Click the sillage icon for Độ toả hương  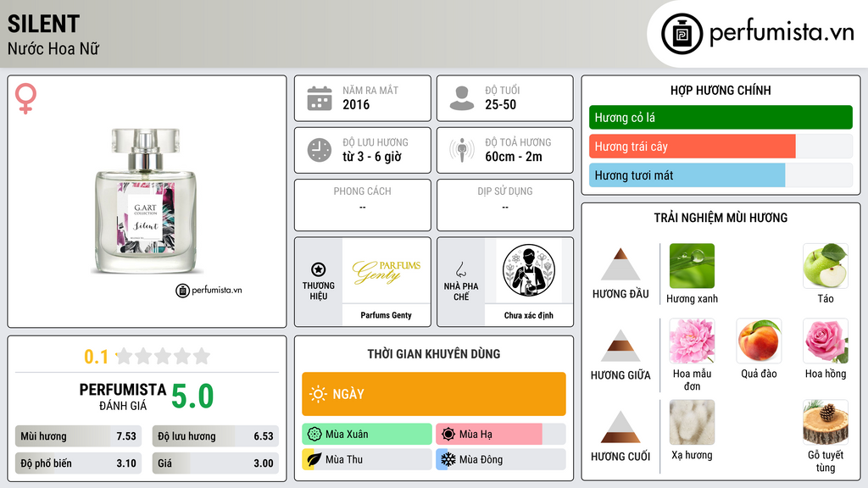[462, 150]
